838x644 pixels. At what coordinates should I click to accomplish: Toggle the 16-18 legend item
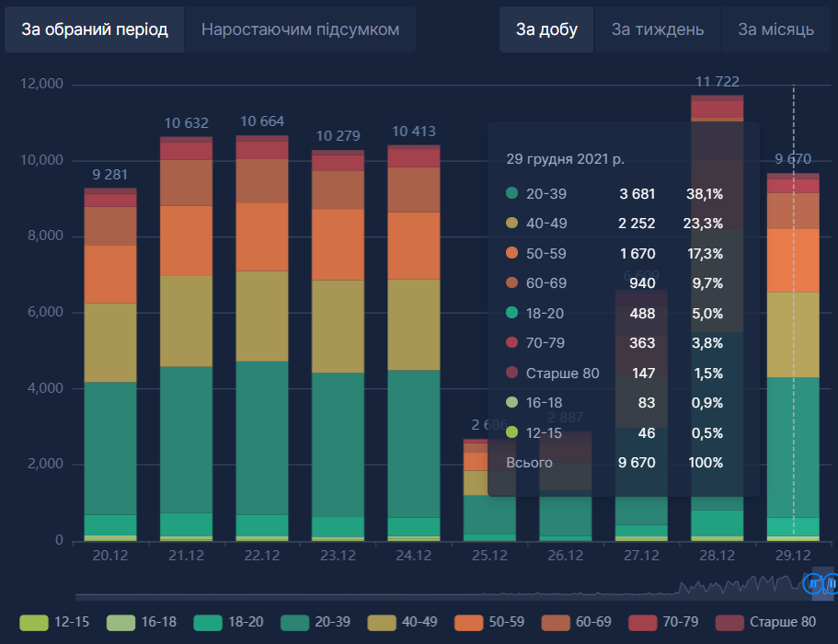121,622
